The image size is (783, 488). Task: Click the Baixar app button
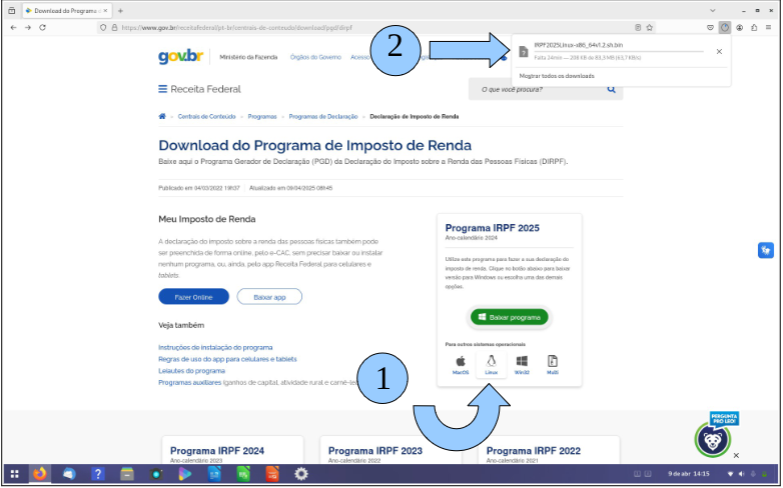(270, 297)
